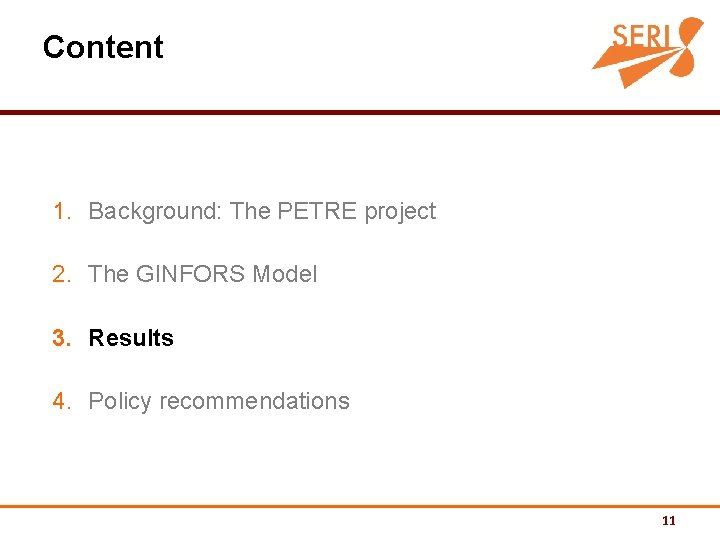720x540 pixels.
Task: Click list number 2 in orange
Action: click(62, 274)
